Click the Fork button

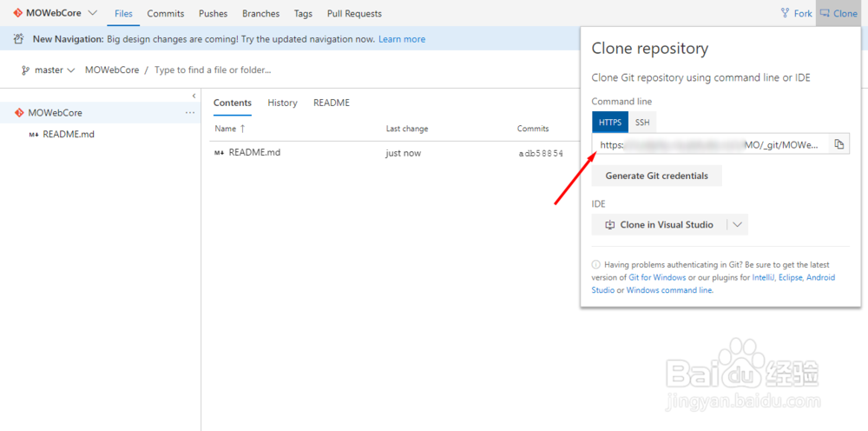click(796, 13)
